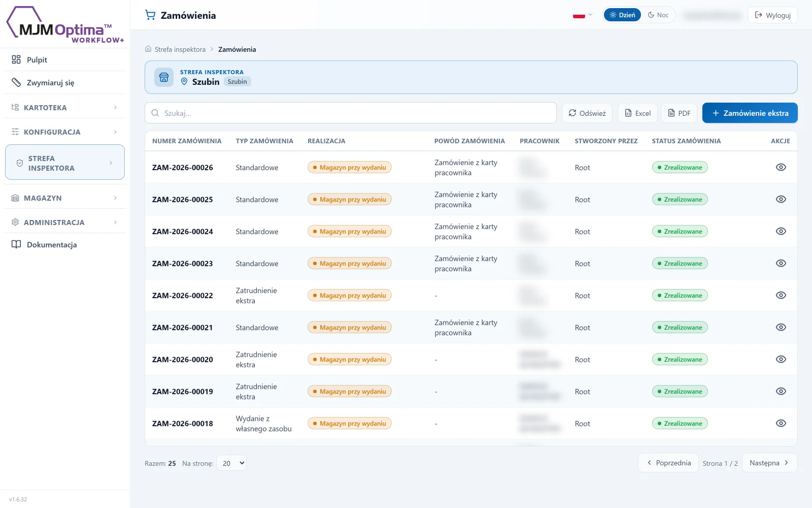
Task: Click Magazyn przy wydaniu badge of ZAM-2026-00018
Action: click(x=350, y=423)
